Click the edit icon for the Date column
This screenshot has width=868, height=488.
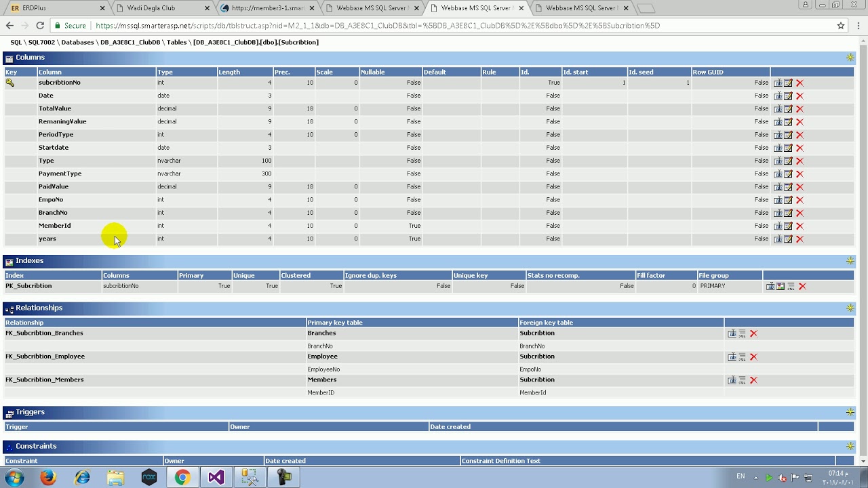[x=788, y=96]
